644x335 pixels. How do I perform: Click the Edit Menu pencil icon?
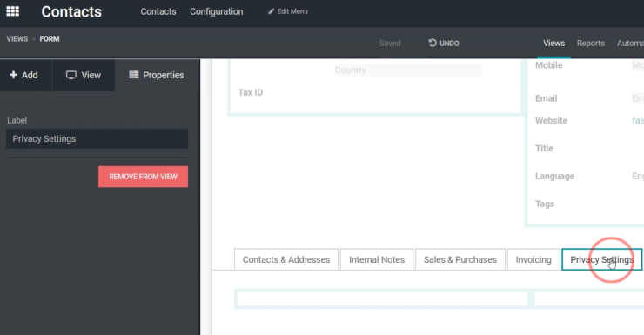coord(271,11)
